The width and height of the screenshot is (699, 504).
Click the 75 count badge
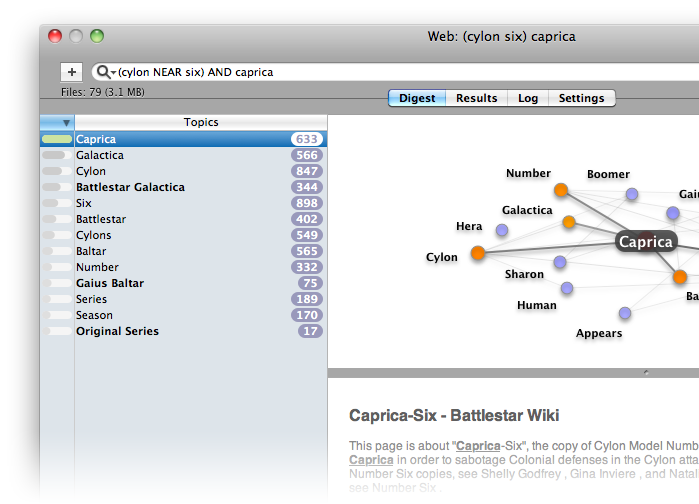(310, 283)
